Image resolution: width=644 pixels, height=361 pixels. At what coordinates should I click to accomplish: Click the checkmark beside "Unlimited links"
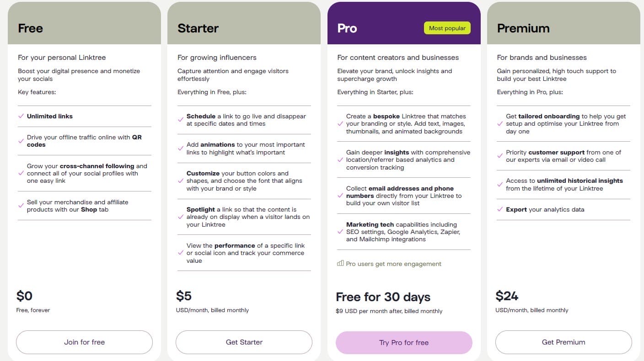tap(20, 116)
